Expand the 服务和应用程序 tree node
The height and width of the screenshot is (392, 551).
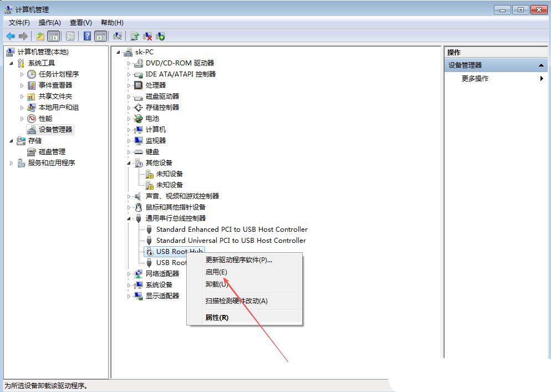(12, 163)
